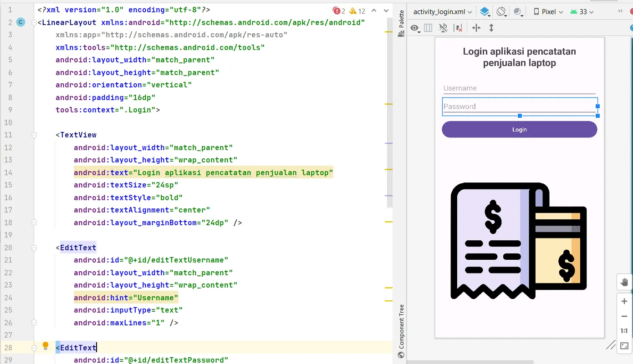Open the orientation for preview dropdown
This screenshot has width=633, height=364.
[x=502, y=12]
